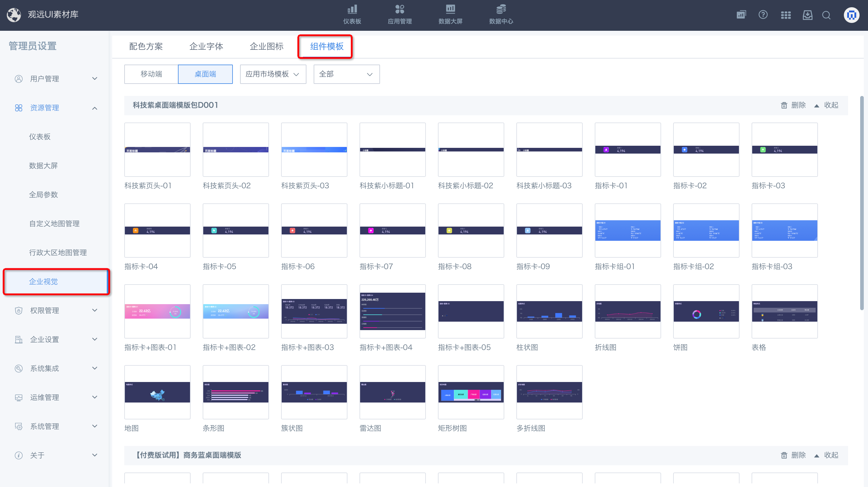Select the 矩形树图 template thumbnail
Viewport: 868px width, 487px height.
[x=471, y=392]
